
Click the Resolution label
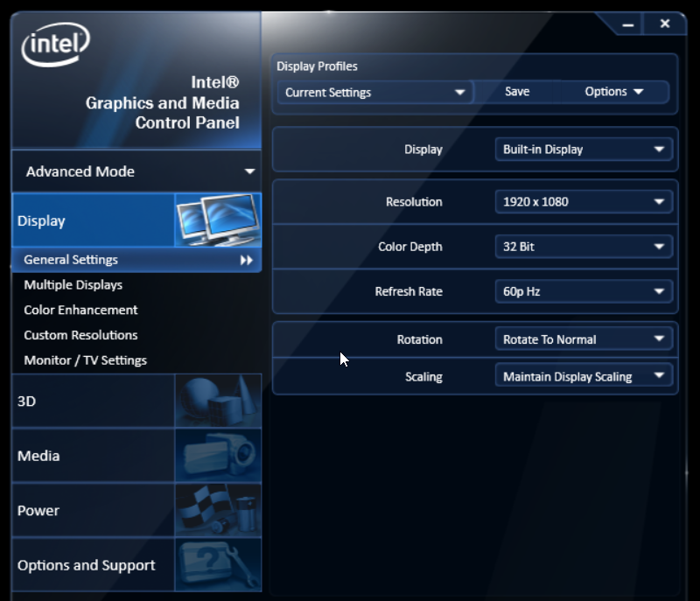(x=414, y=202)
